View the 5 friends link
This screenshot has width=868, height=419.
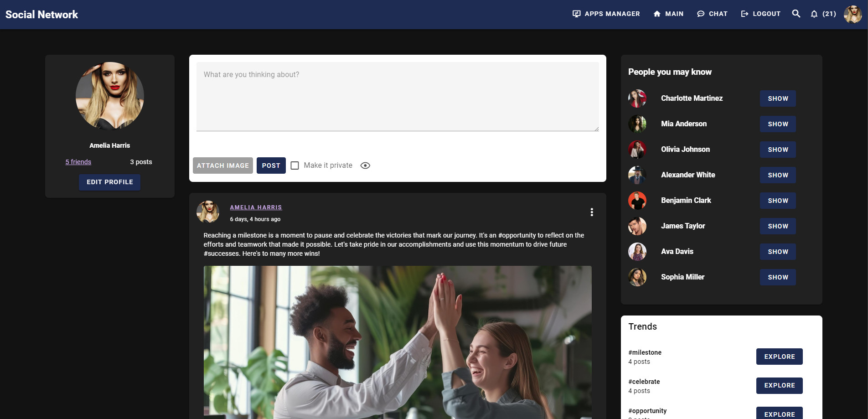click(x=77, y=161)
